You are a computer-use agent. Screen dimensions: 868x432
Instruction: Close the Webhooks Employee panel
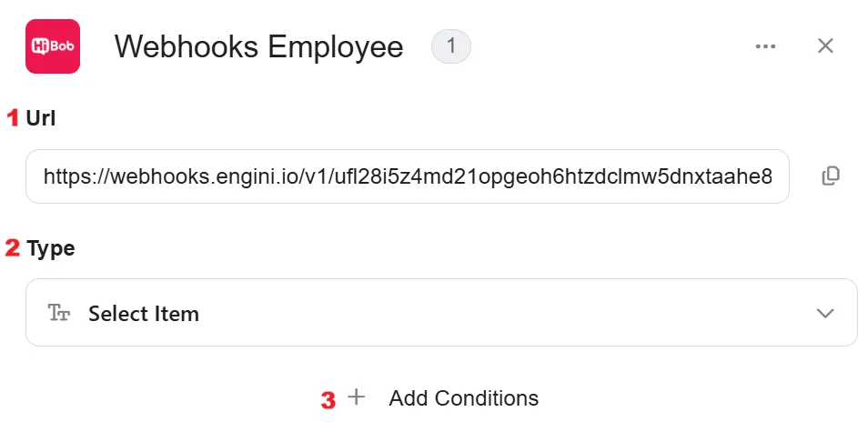[825, 45]
